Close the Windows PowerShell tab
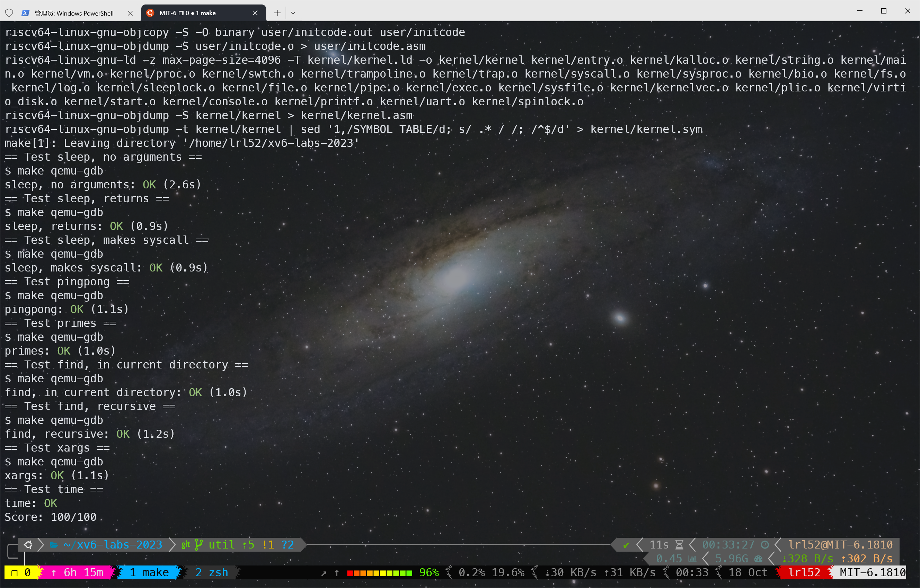The width and height of the screenshot is (920, 588). pyautogui.click(x=130, y=13)
